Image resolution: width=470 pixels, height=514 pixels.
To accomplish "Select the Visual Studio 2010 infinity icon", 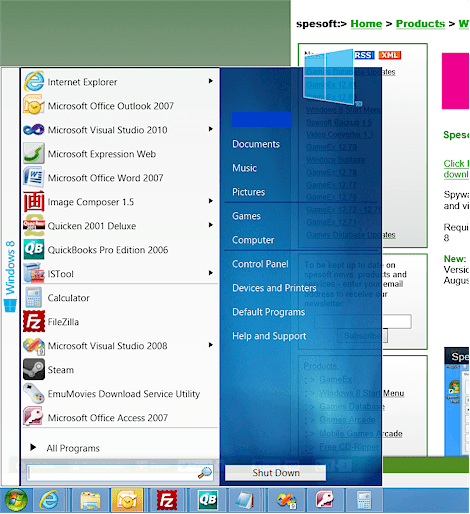I will [34, 129].
